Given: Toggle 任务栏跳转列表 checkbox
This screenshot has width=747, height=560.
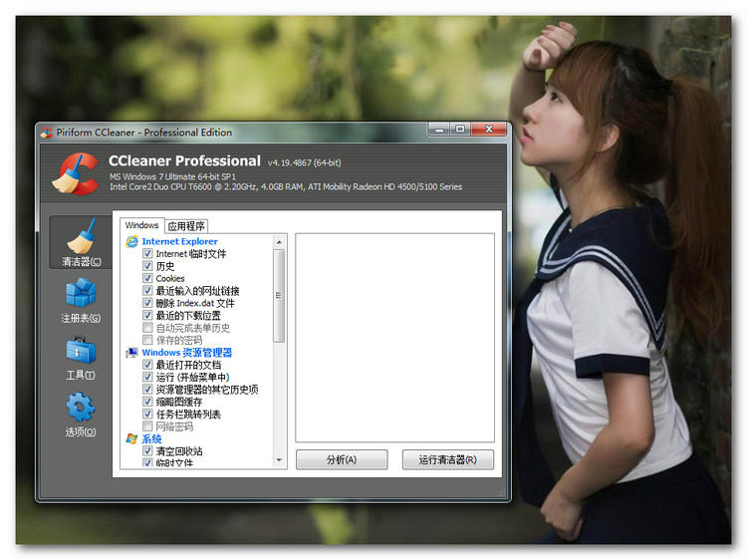Looking at the screenshot, I should [x=147, y=415].
